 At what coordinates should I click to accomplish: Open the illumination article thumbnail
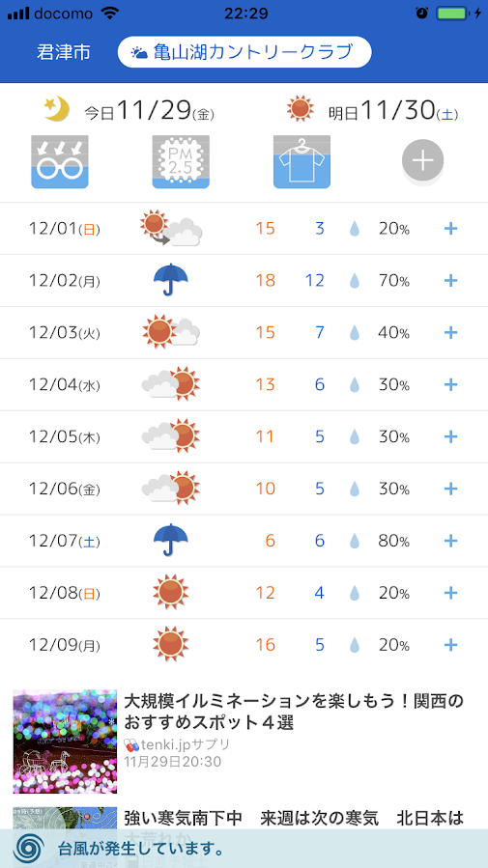coord(65,742)
